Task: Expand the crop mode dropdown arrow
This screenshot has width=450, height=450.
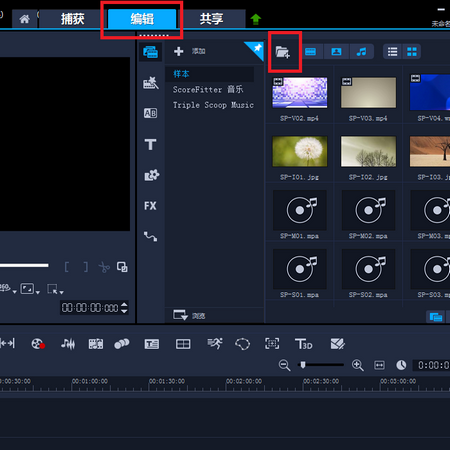Action: 61,292
